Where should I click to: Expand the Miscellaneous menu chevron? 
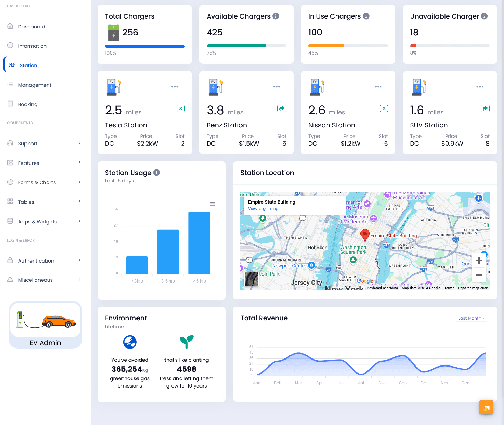click(x=79, y=280)
